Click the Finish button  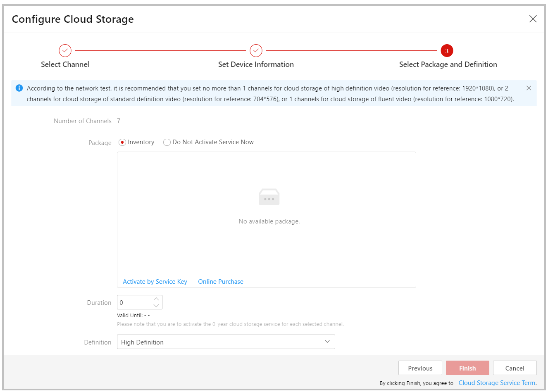pos(467,368)
